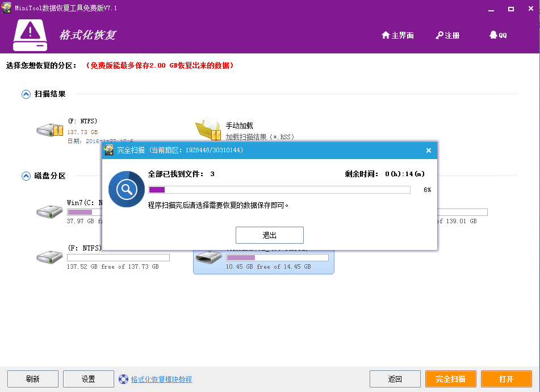
Task: Start the 完全扫描 full scan button
Action: (451, 379)
